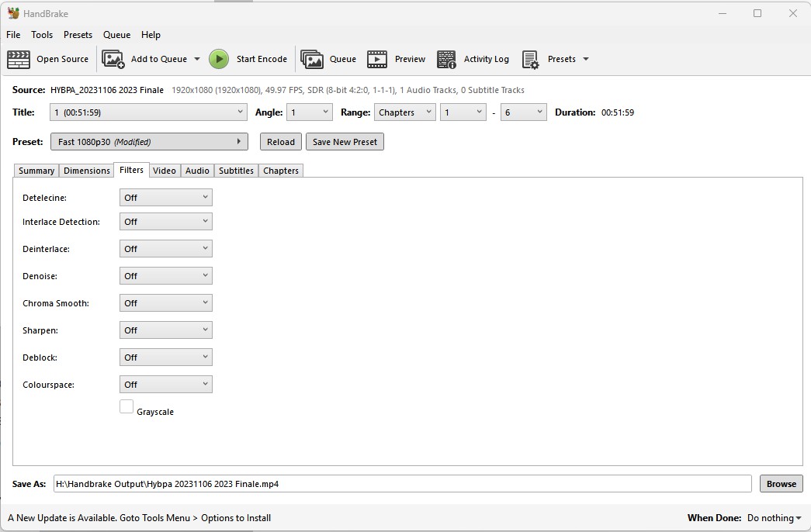The image size is (811, 532).
Task: Open the Denoise dropdown
Action: click(165, 276)
